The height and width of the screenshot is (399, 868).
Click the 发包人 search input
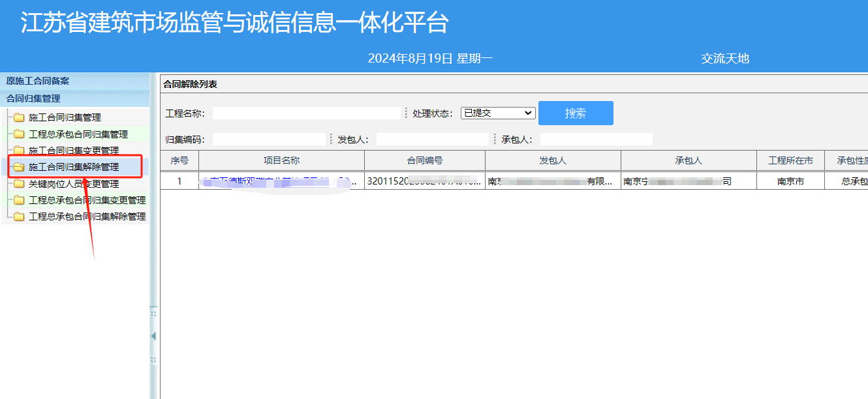(432, 140)
